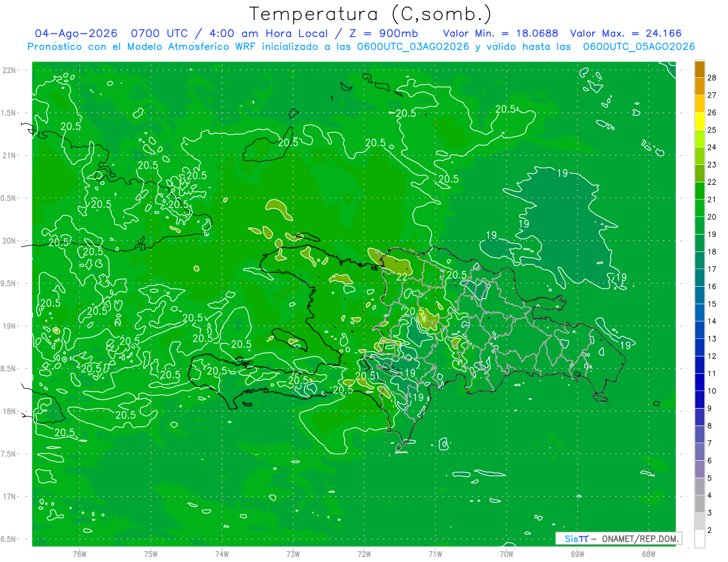Click the '17N' latitude label
Viewport: 728px width, 562px height.
coord(10,497)
